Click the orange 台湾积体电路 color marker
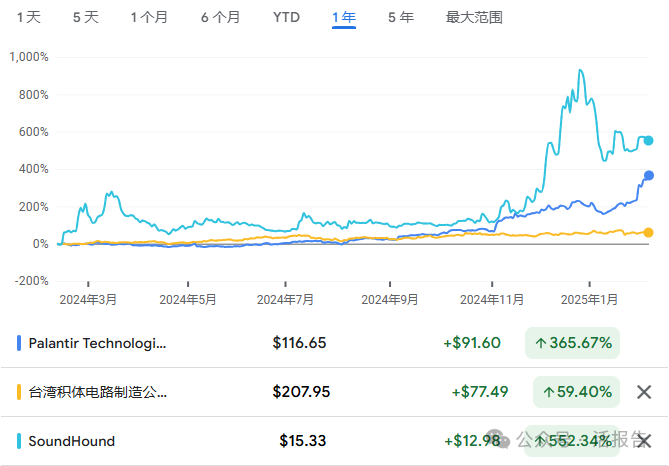 pyautogui.click(x=19, y=392)
